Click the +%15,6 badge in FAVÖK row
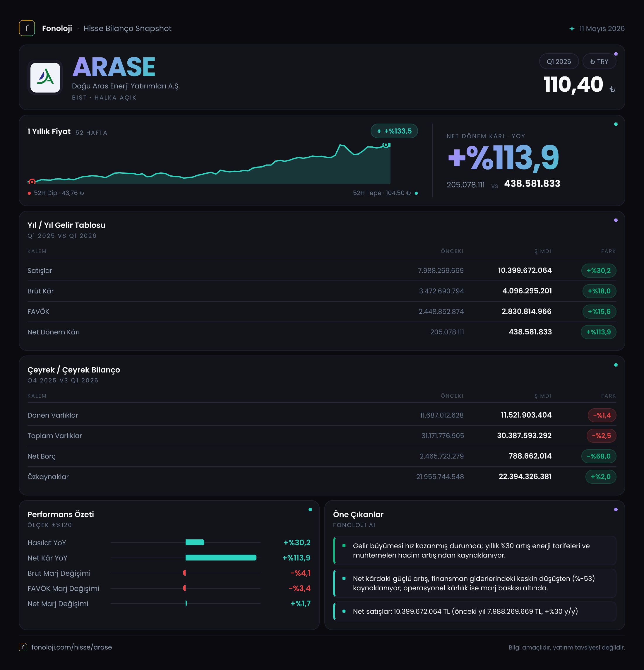This screenshot has width=644, height=670. [x=599, y=311]
